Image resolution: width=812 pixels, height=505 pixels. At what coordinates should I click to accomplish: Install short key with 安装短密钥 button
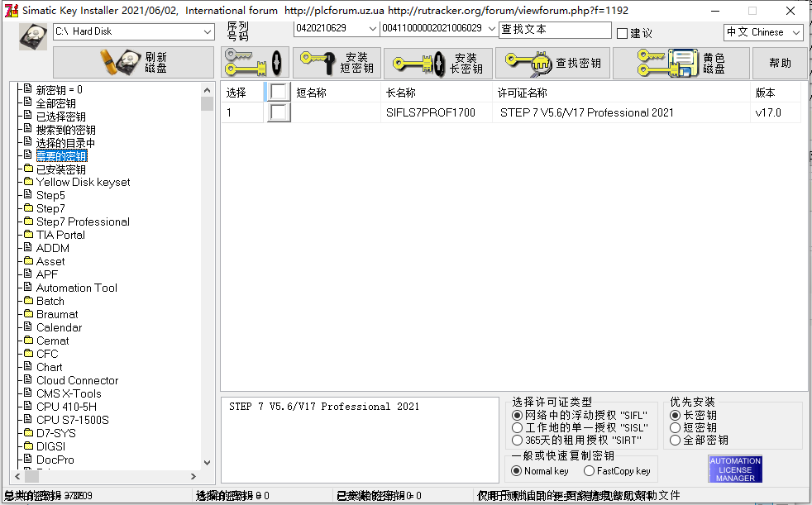pyautogui.click(x=337, y=63)
